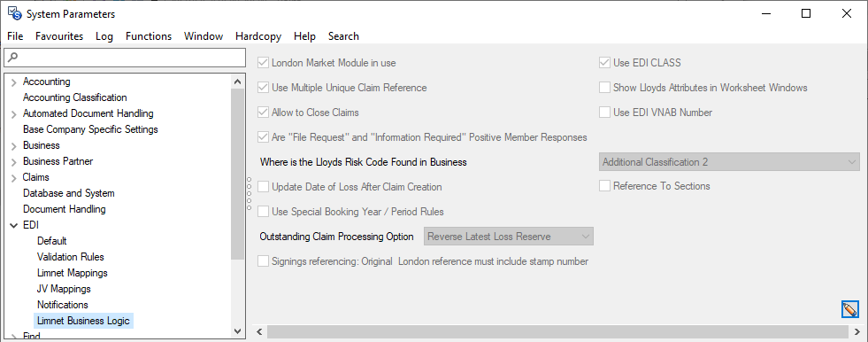Viewport: 868px width, 342px height.
Task: Click horizontal scrollbar right arrow
Action: (x=856, y=331)
